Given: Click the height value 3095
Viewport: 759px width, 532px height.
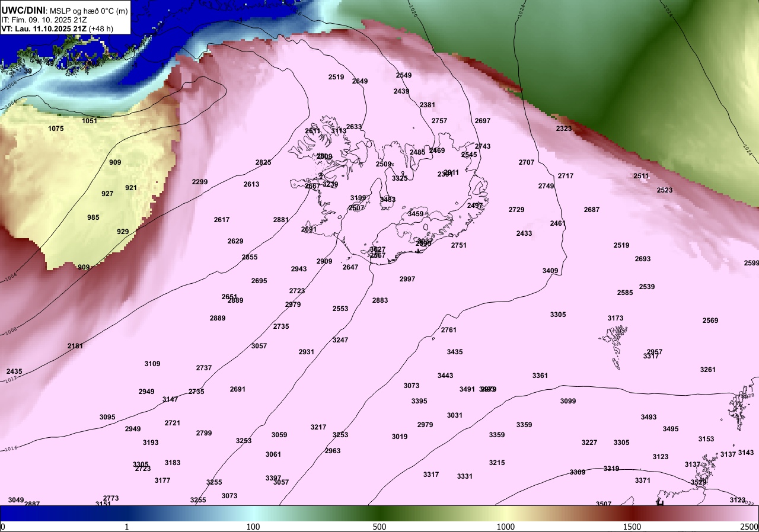Looking at the screenshot, I should pos(107,417).
